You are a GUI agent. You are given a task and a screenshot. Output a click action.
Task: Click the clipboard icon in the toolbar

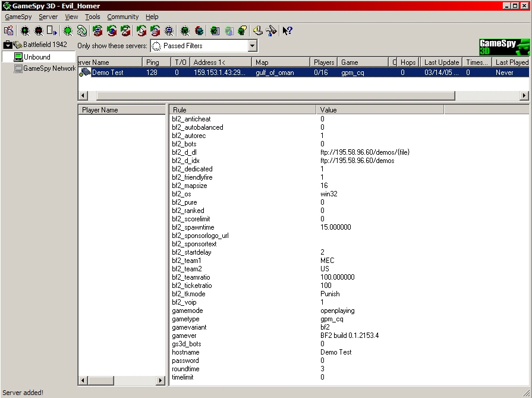click(8, 31)
